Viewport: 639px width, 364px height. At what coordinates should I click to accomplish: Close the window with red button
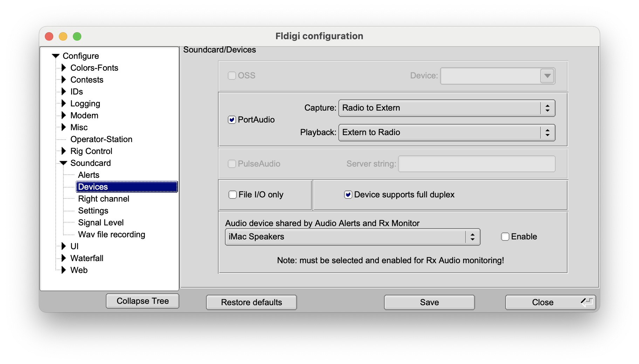click(x=49, y=36)
